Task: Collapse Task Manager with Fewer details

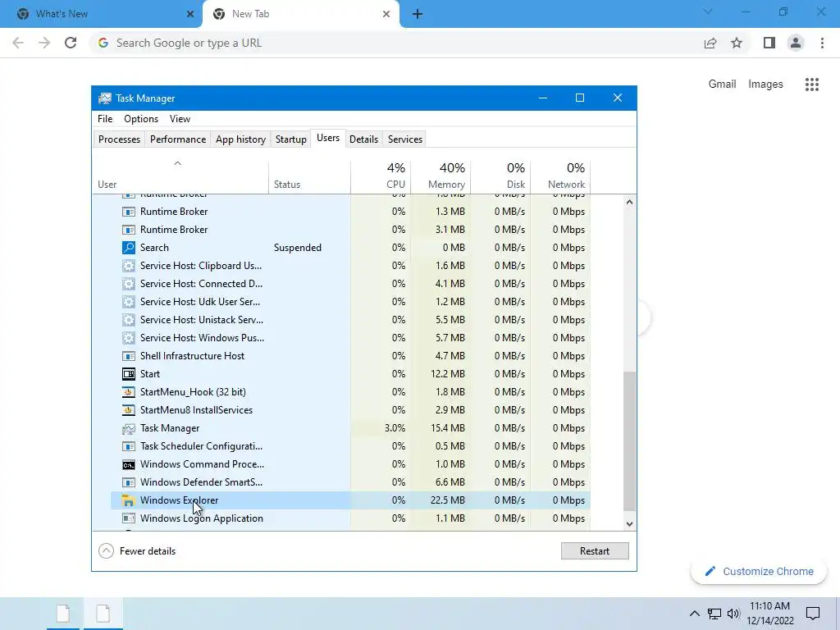Action: point(137,550)
